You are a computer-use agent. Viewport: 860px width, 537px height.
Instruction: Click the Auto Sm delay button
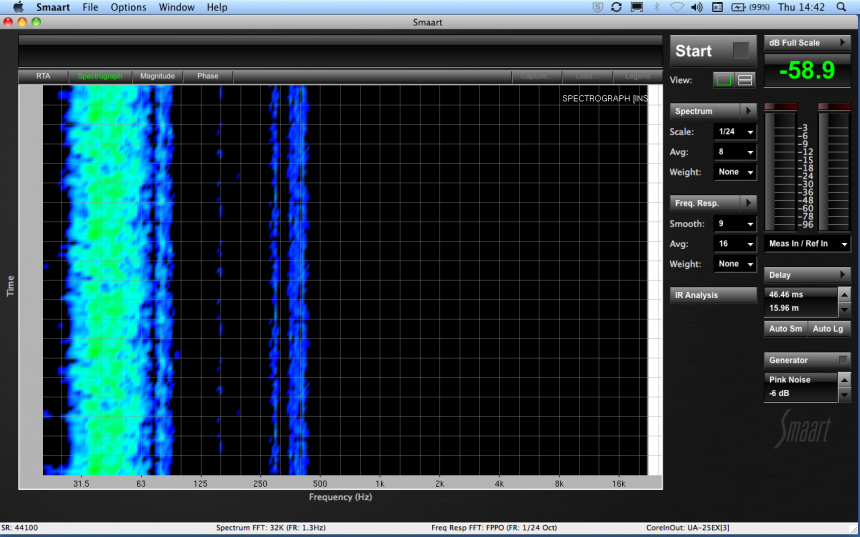(785, 329)
